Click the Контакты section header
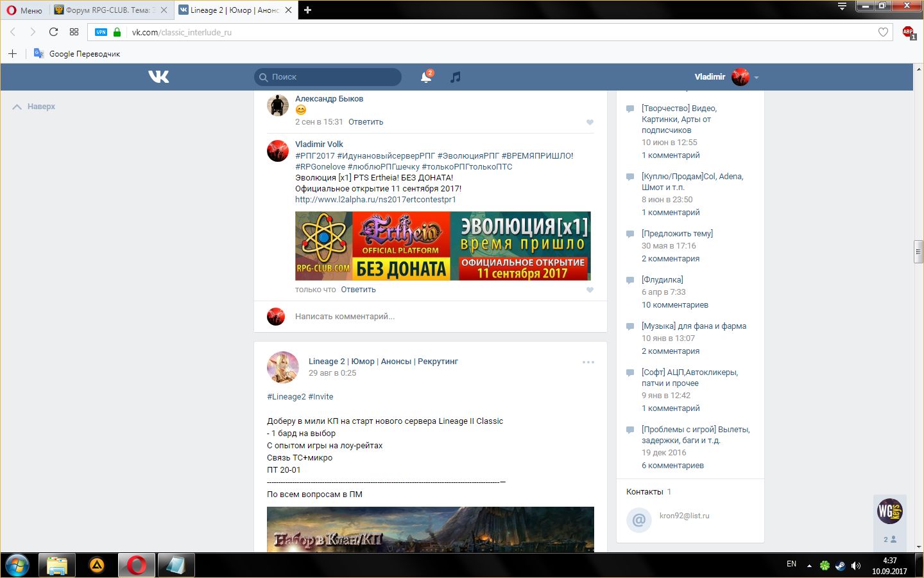924x578 pixels. (x=645, y=492)
